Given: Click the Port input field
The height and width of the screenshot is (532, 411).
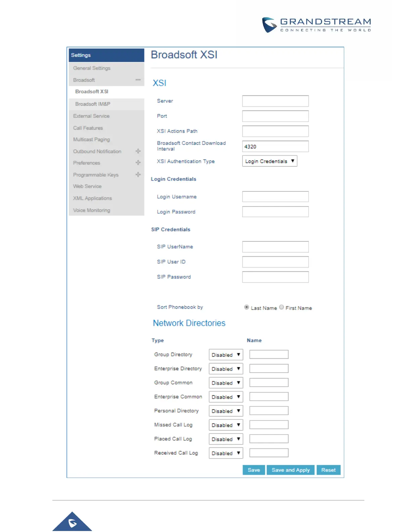Looking at the screenshot, I should (275, 116).
